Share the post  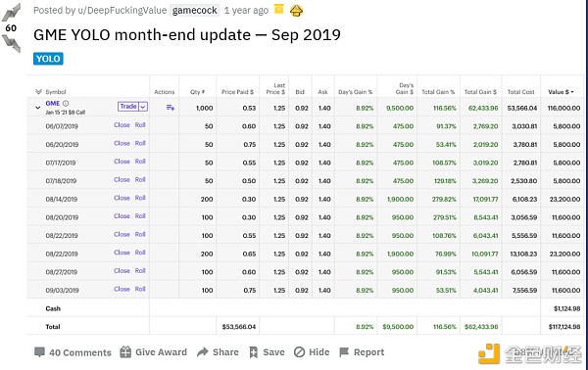(218, 352)
